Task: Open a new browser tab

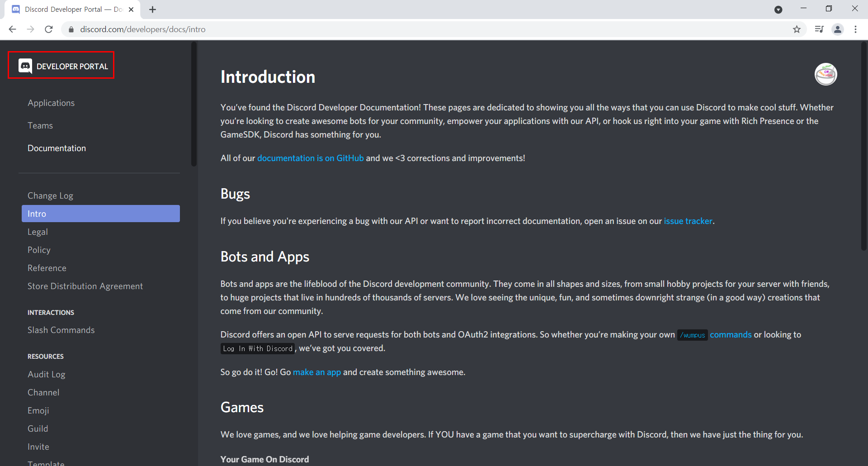Action: 153,10
